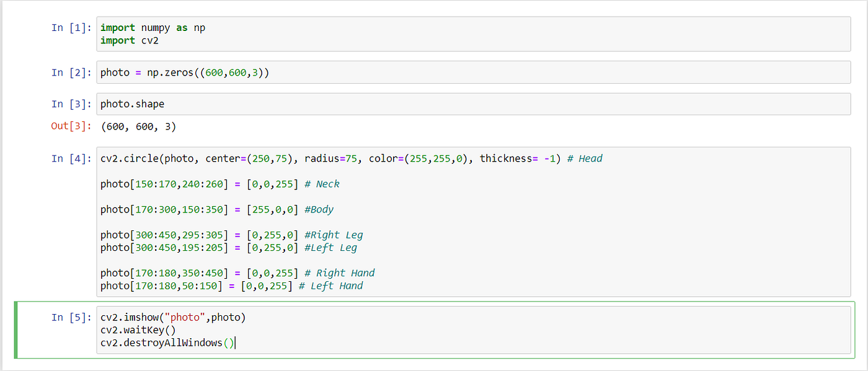
Task: Select the photo.shape code text
Action: (132, 103)
